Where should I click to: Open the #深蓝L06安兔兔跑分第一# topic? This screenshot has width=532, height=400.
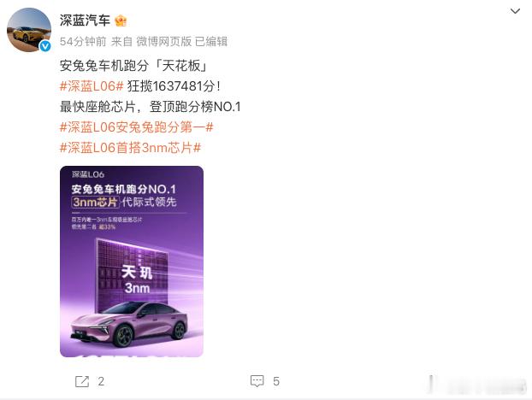click(x=136, y=127)
